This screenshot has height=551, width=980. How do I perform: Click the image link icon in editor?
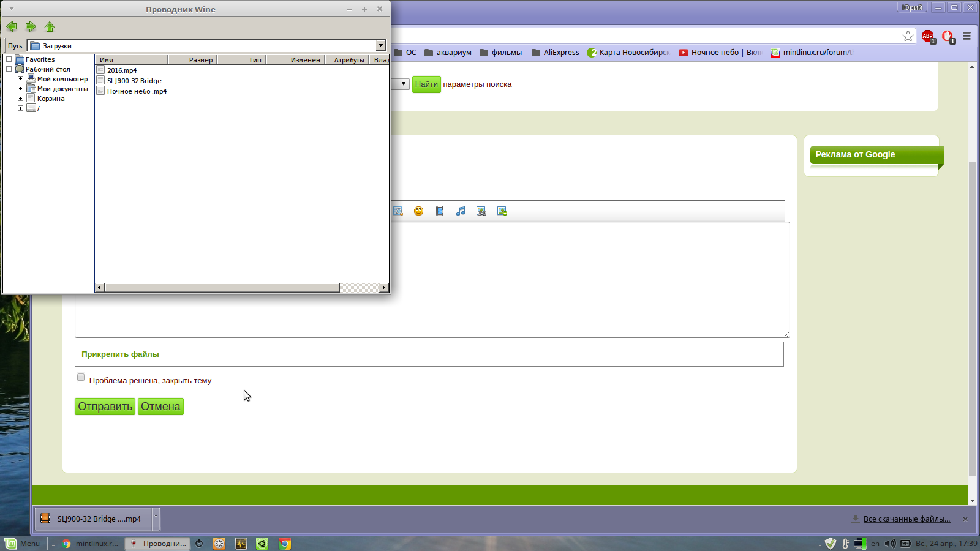pos(481,211)
